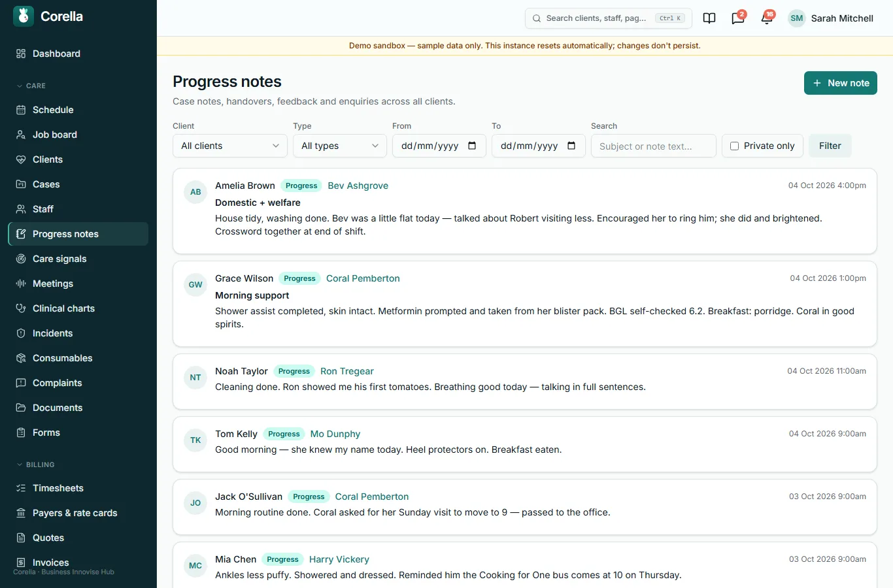Click the '04 Oct 2026 4:00pm' timestamp
893x588 pixels.
pos(827,186)
